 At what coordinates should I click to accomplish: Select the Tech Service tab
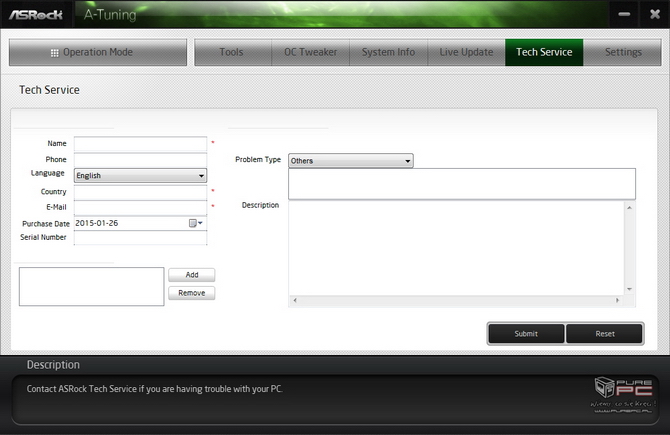click(x=544, y=52)
